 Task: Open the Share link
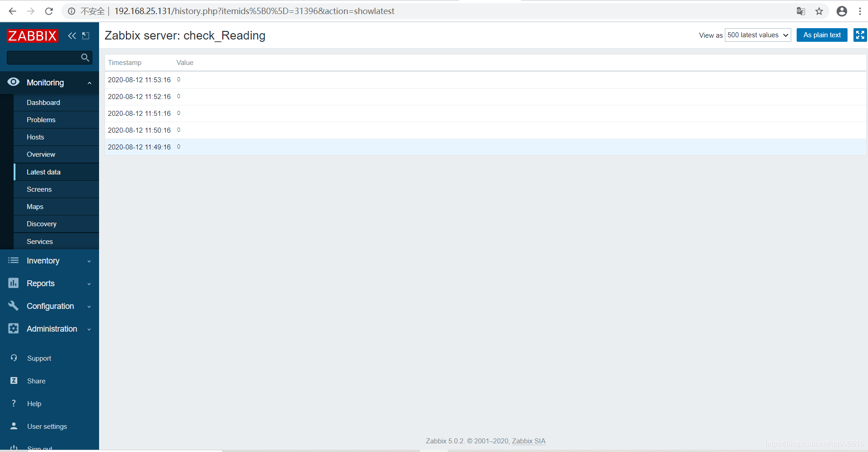(x=36, y=381)
